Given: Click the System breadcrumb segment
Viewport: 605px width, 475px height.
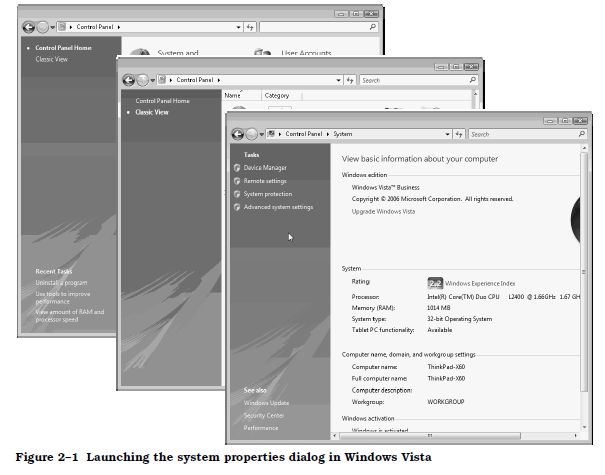Looking at the screenshot, I should tap(343, 134).
